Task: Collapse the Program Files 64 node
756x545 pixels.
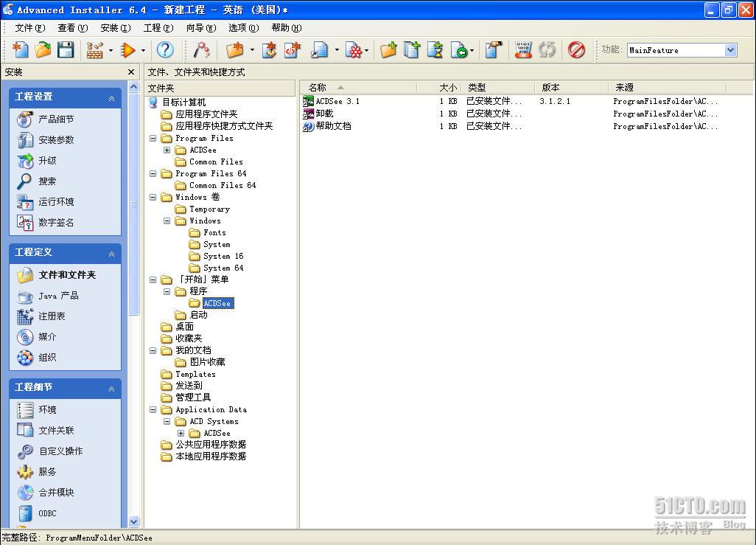Action: (153, 174)
